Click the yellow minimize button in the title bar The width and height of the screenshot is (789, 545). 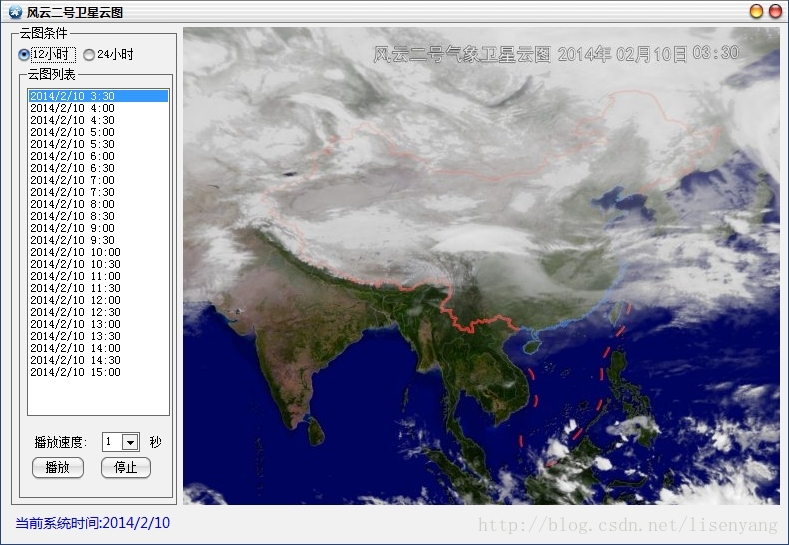pos(756,11)
